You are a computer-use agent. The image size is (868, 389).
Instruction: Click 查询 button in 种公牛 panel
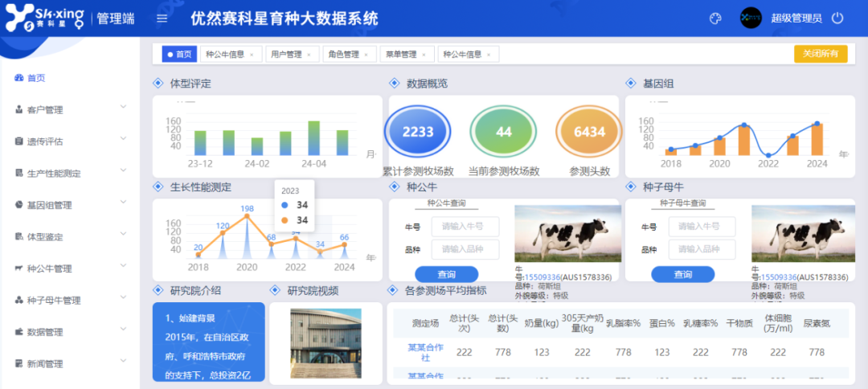447,274
